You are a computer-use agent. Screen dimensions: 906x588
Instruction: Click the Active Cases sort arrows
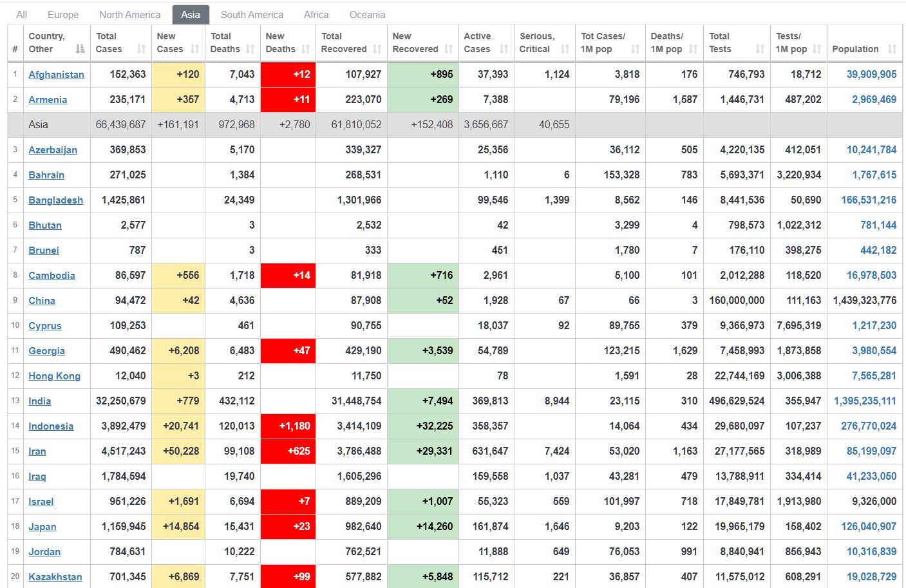(504, 49)
